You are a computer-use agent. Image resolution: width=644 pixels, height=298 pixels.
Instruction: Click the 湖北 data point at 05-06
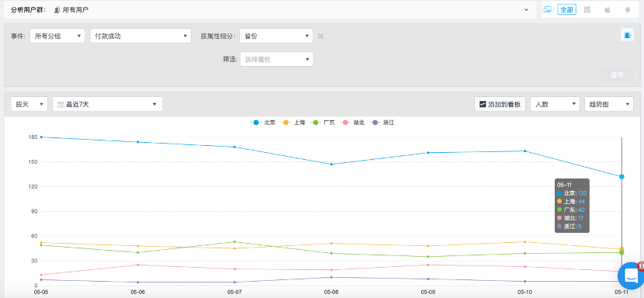[x=138, y=265]
